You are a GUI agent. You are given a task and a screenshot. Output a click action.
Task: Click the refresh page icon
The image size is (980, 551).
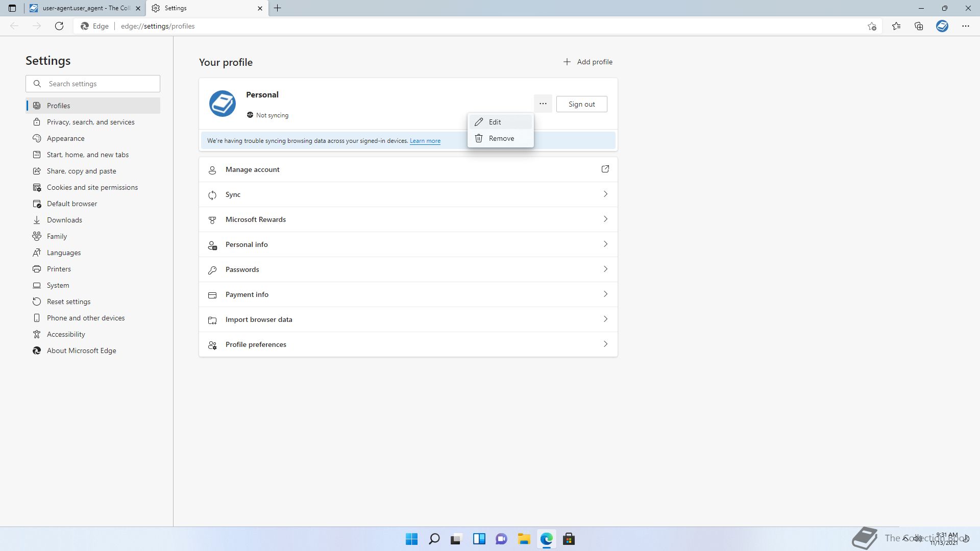(59, 26)
